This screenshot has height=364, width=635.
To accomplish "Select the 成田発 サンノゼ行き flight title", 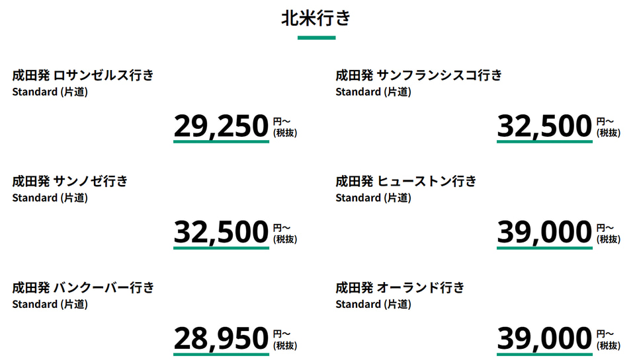I will pos(70,181).
